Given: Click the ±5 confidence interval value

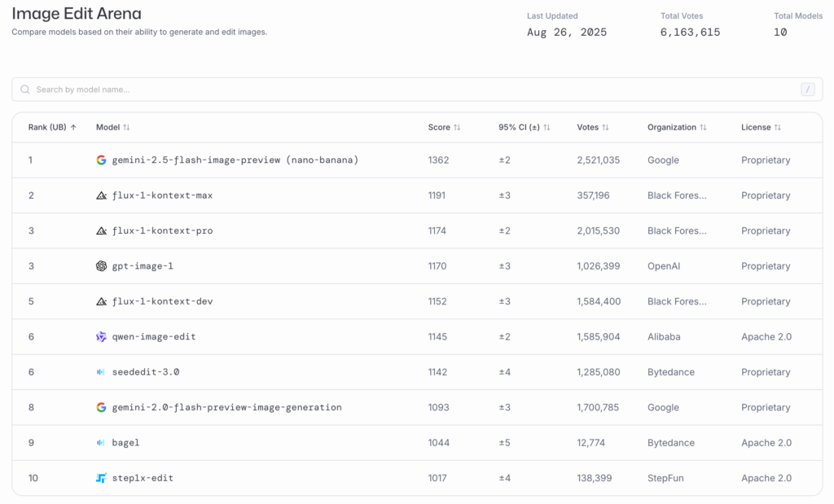Looking at the screenshot, I should point(505,443).
